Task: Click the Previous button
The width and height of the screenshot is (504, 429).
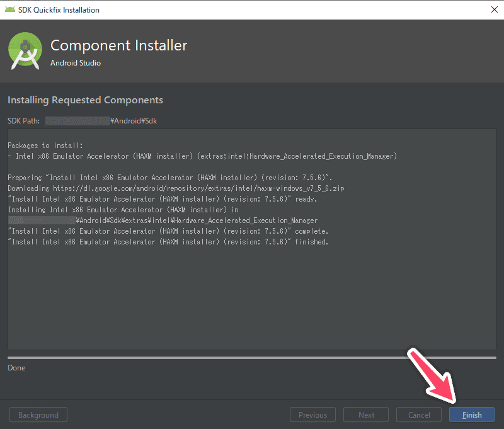Action: [x=312, y=415]
